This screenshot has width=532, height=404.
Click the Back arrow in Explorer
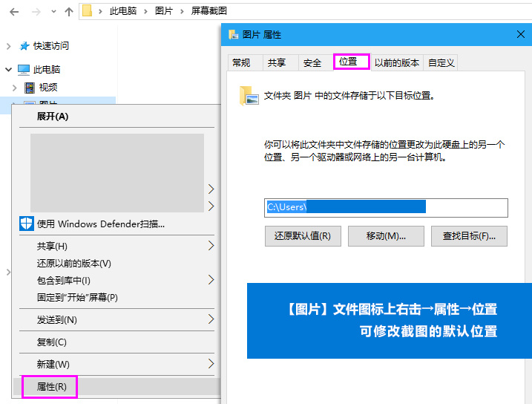(x=14, y=12)
